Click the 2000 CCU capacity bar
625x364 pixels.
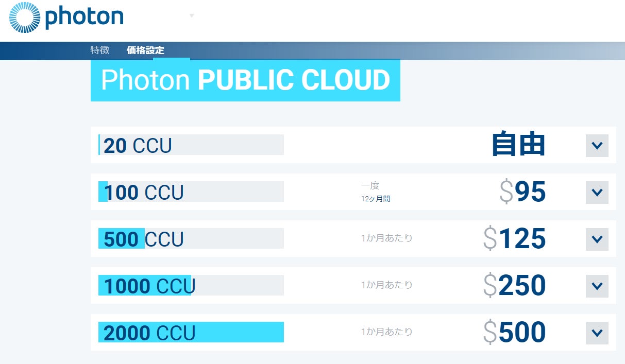click(x=191, y=333)
